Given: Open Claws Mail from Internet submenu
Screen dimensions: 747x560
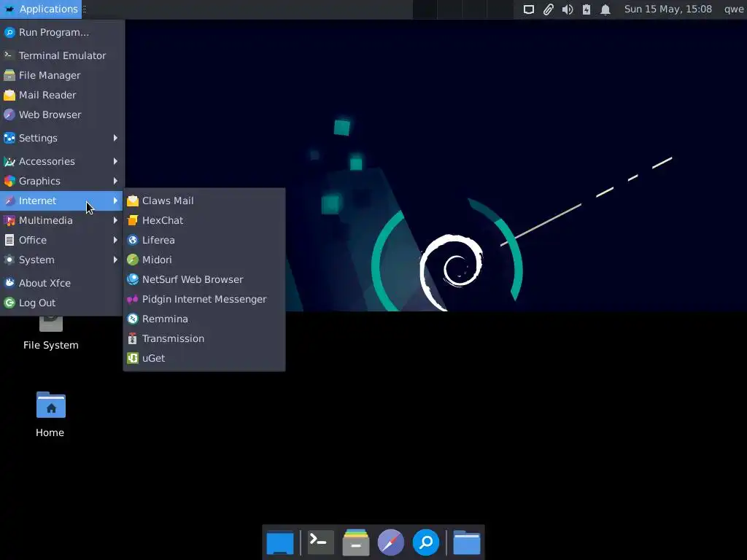Looking at the screenshot, I should point(204,201).
